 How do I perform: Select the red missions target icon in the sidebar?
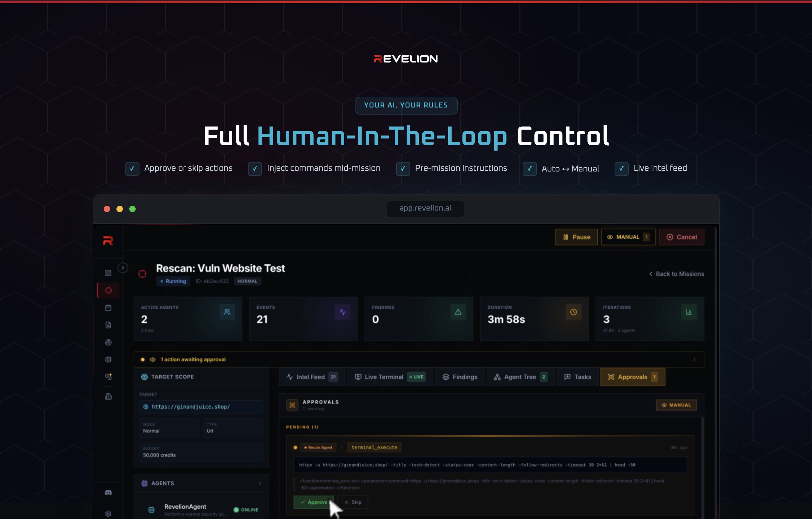coord(108,290)
